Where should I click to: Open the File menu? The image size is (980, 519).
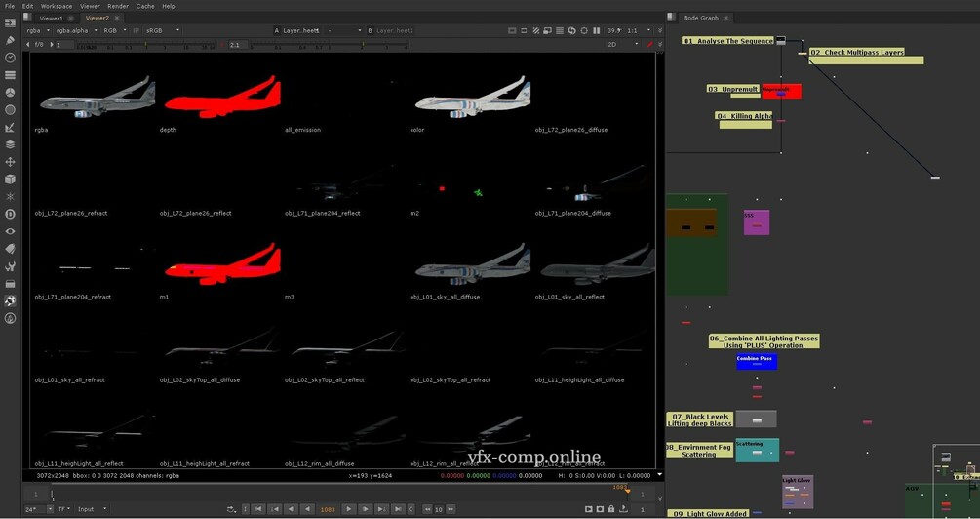coord(10,6)
